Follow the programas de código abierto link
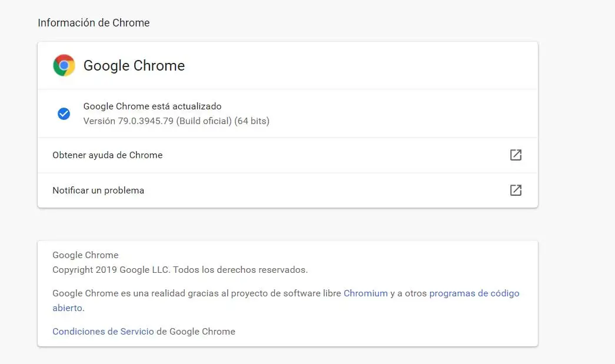The height and width of the screenshot is (364, 615). 474,293
